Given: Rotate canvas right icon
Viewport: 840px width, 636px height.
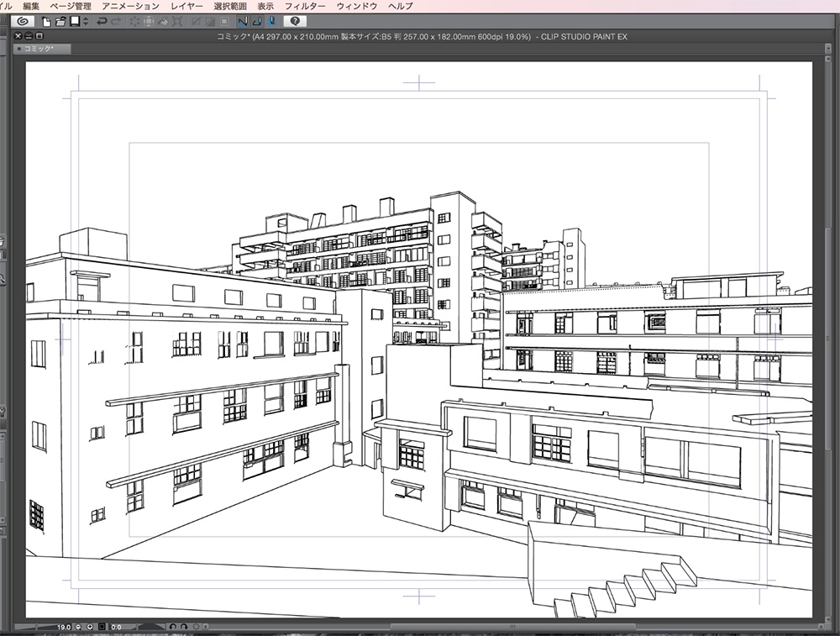Looking at the screenshot, I should coord(184,627).
